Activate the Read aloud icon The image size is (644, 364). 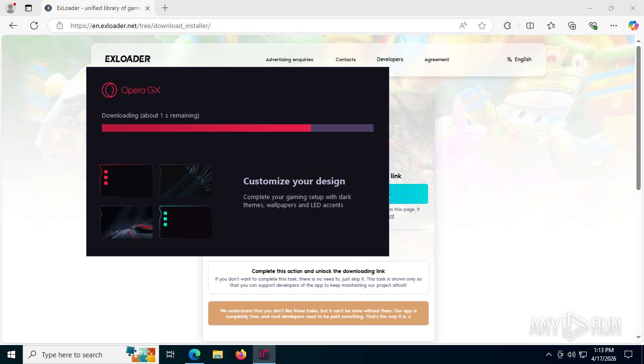pyautogui.click(x=463, y=26)
